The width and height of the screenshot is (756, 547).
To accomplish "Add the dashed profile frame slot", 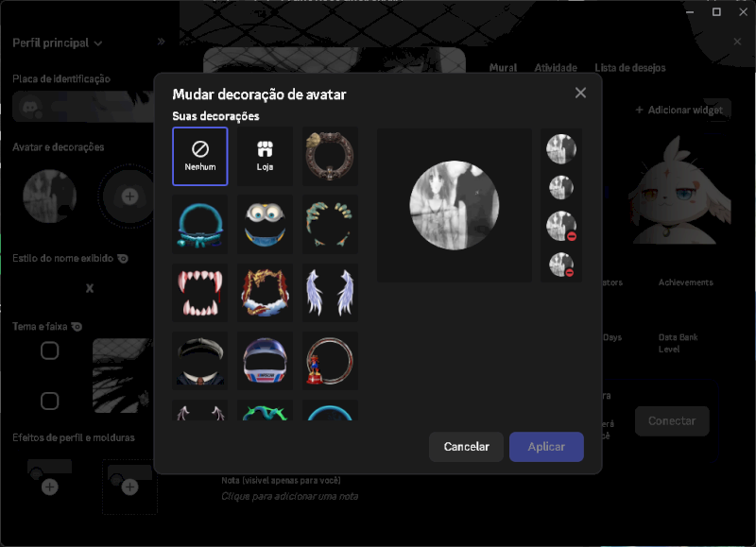I will click(129, 487).
